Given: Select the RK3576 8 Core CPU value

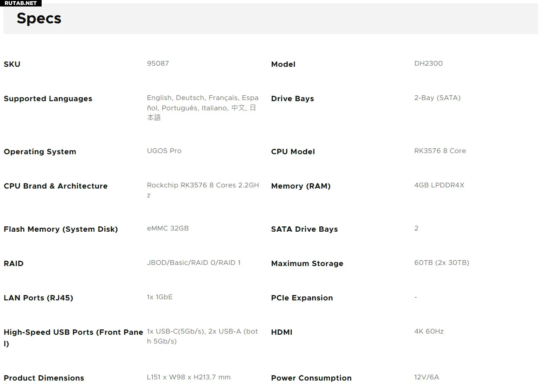Looking at the screenshot, I should 440,151.
